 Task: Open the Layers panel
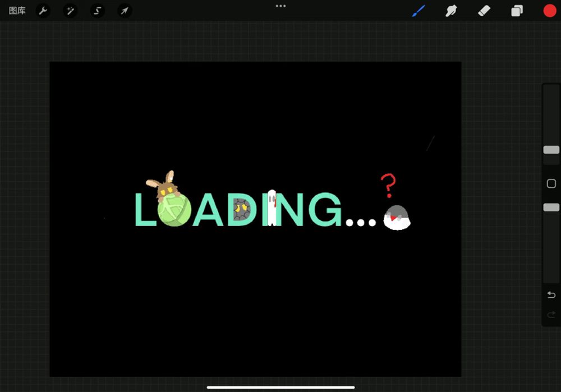point(517,11)
